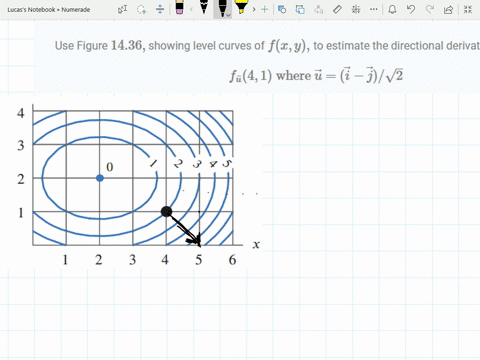
Task: Show more pens with right chevron
Action: pos(254,9)
